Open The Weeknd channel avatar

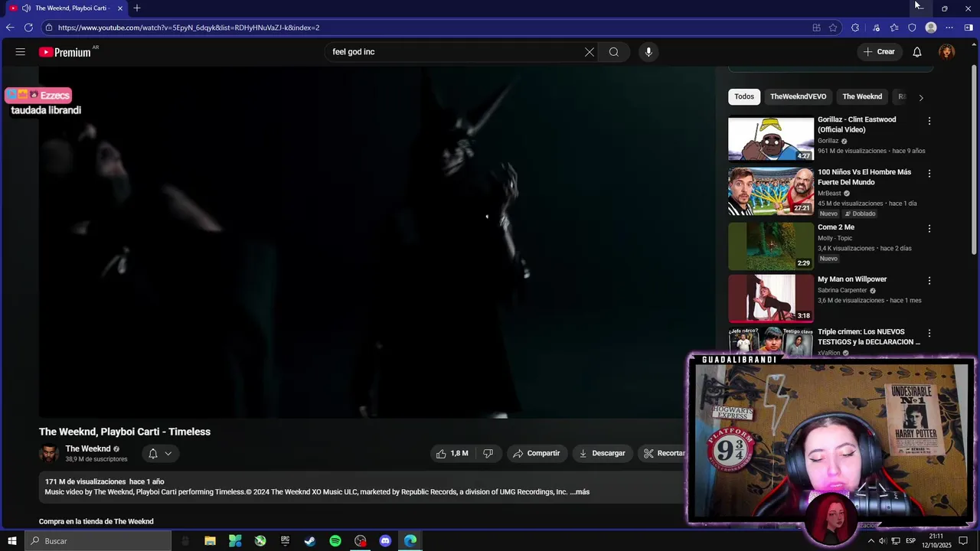(49, 454)
